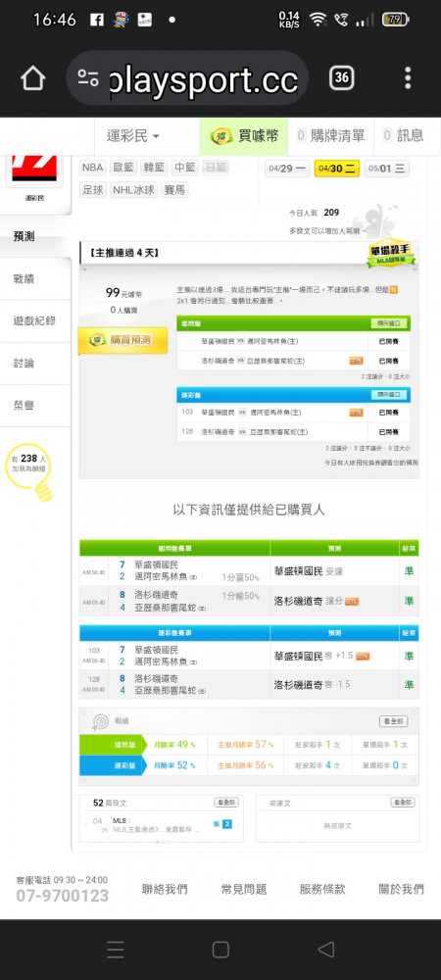Image resolution: width=441 pixels, height=980 pixels.
Task: Tap the 主推月勝率 57% value
Action: (x=245, y=745)
